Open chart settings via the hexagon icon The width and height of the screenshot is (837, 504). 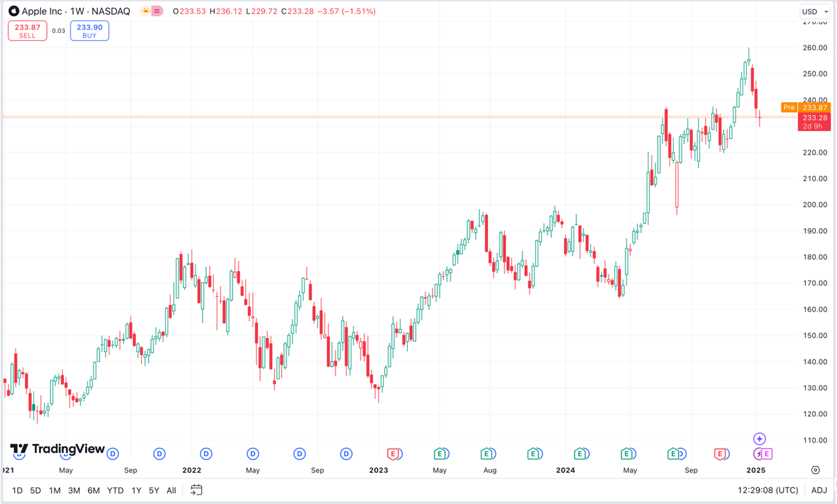[x=816, y=470]
